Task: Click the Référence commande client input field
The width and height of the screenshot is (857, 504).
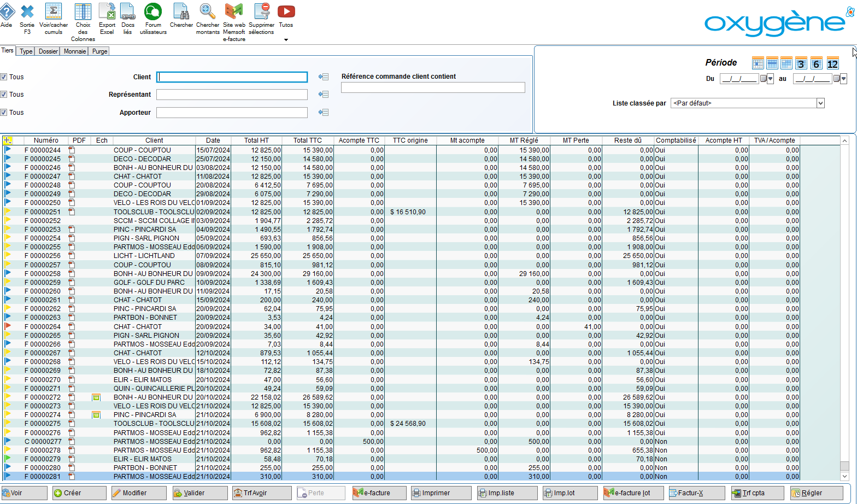Action: pos(433,87)
